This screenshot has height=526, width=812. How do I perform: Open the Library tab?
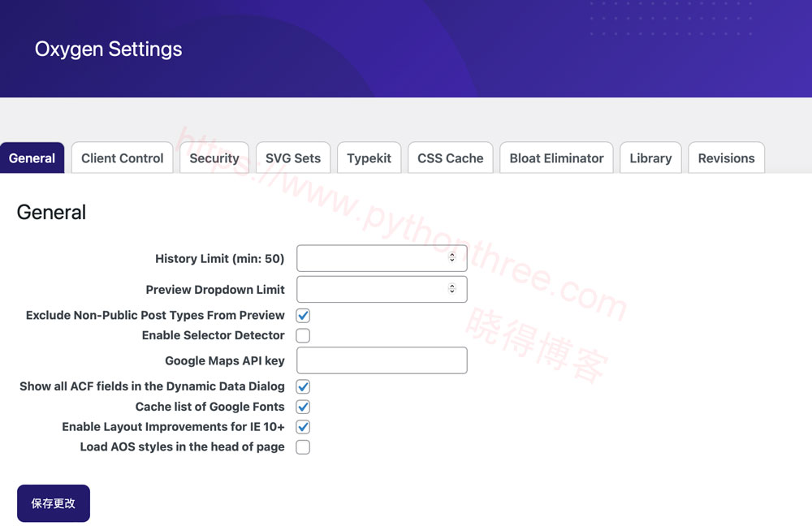[x=650, y=158]
